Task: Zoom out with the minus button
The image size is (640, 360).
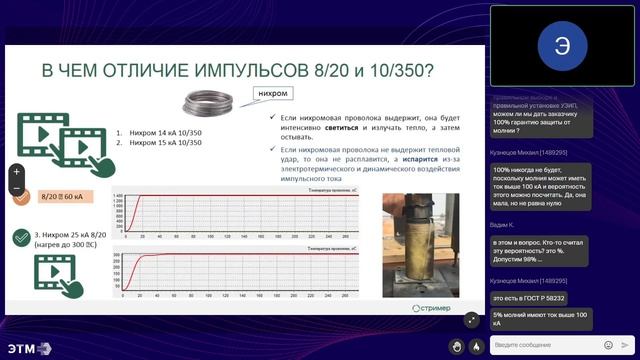Action: [x=16, y=188]
